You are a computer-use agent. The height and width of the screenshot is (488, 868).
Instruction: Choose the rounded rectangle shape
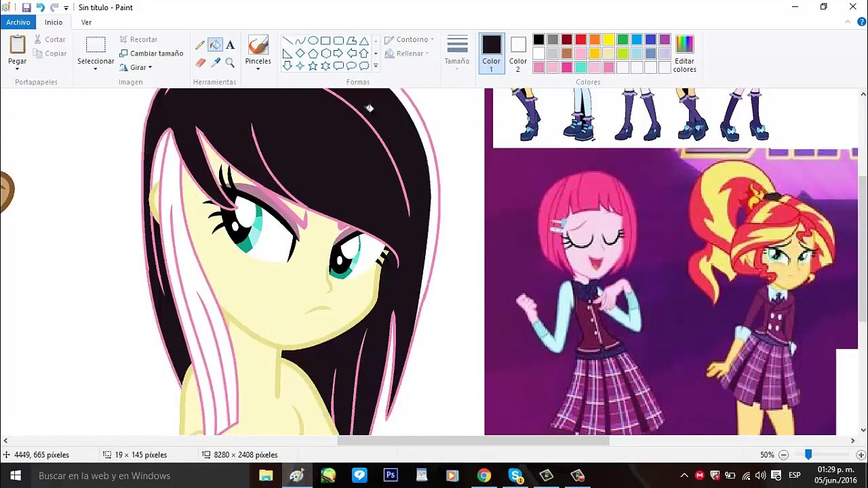(338, 41)
